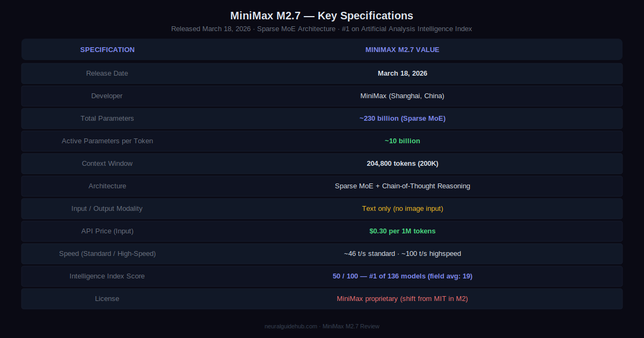Click the MiniMax (Shanghai, China) value

tap(402, 96)
